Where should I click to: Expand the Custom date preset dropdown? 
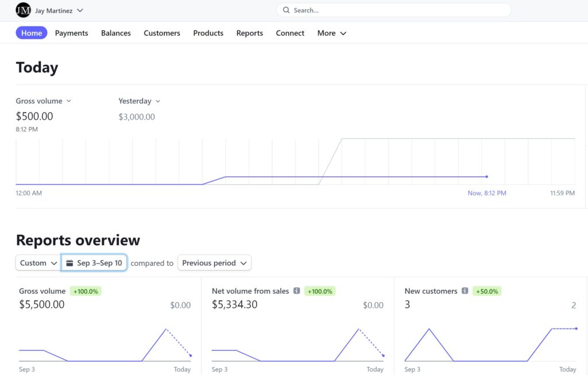[x=38, y=263]
